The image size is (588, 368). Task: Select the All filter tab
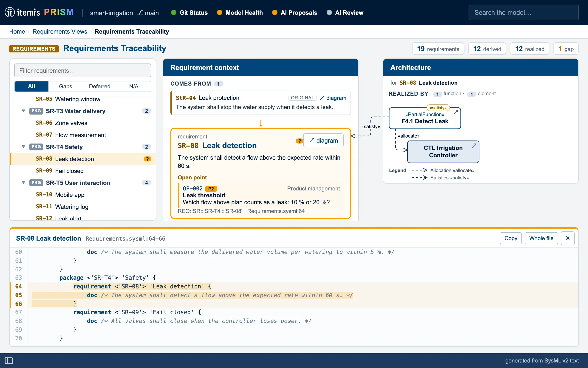click(31, 86)
